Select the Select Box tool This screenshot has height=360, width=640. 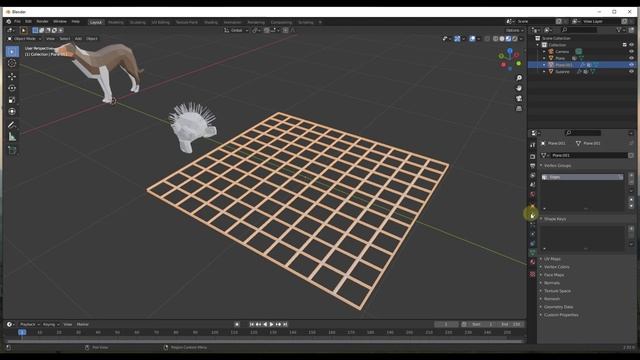(12, 51)
